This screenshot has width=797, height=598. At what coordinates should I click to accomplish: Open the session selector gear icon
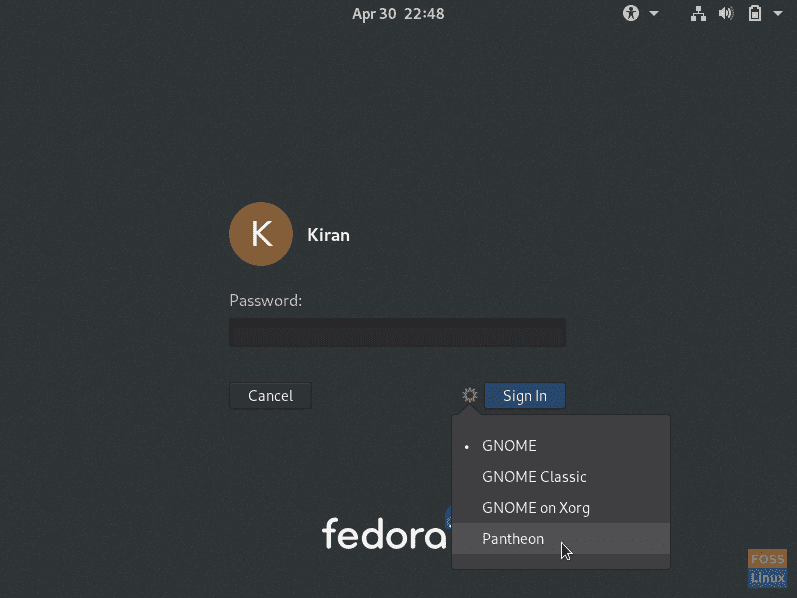pos(470,395)
